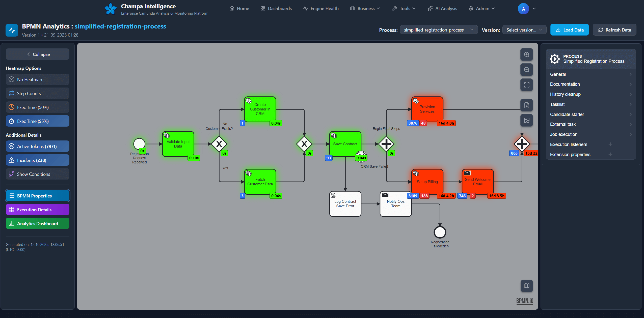Open the AI Analysis menu
This screenshot has width=644, height=318.
[442, 8]
